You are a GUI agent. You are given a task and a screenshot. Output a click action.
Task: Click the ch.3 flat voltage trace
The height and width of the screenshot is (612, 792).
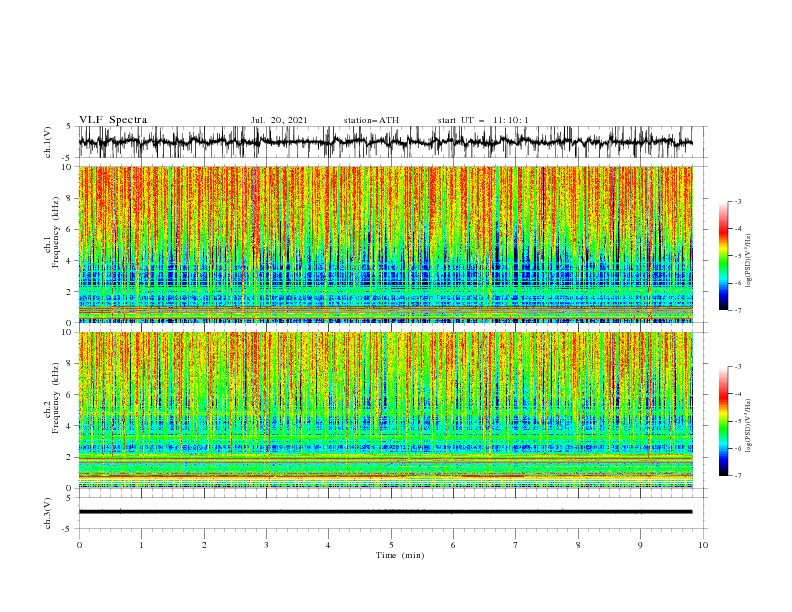pos(385,512)
